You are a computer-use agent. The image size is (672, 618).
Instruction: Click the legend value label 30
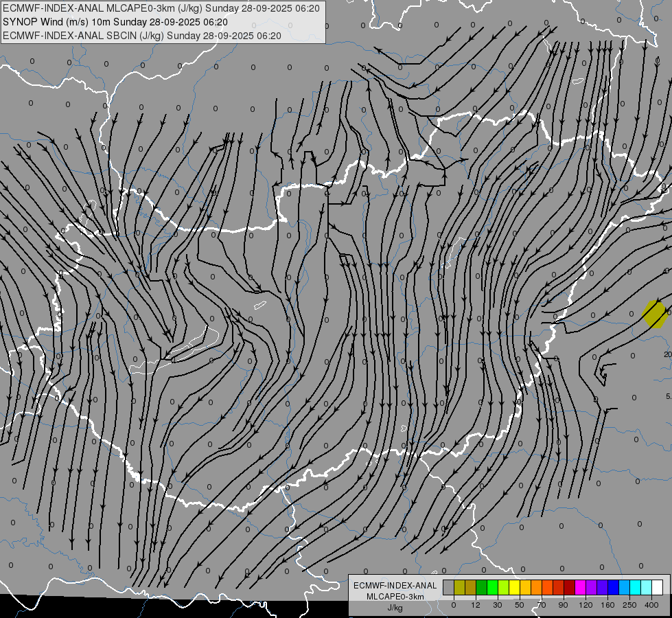(498, 605)
